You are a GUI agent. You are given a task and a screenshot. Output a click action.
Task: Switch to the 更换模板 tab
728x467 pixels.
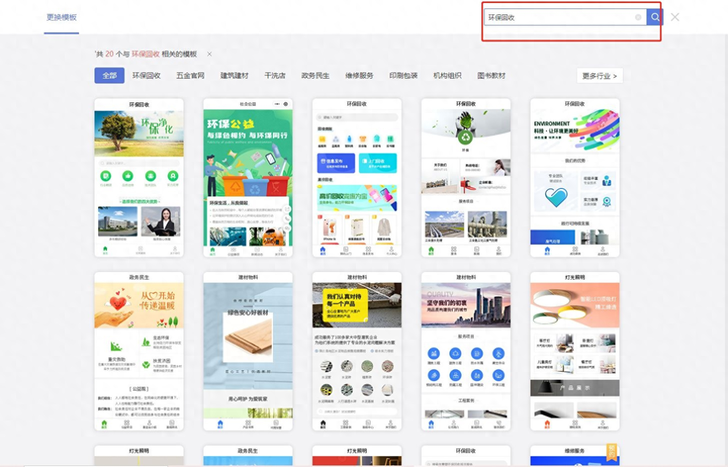[61, 18]
